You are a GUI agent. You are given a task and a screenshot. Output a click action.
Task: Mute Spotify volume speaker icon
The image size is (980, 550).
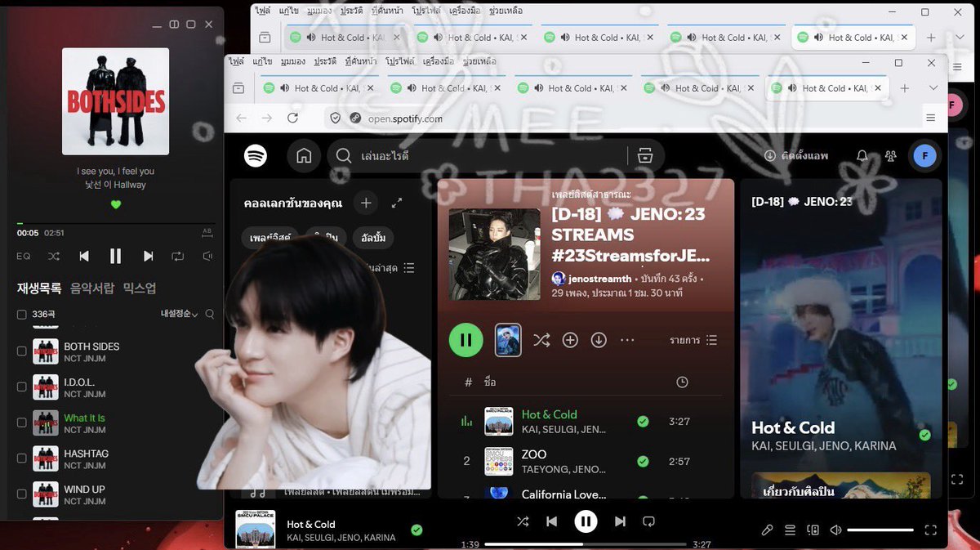tap(835, 530)
